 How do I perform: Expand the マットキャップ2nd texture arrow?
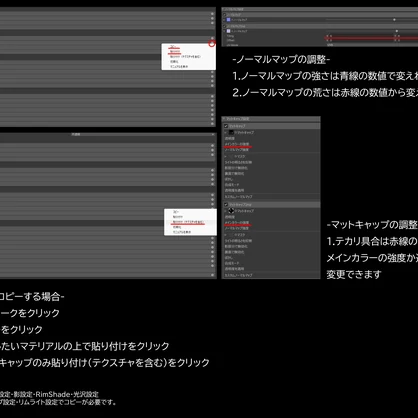pyautogui.click(x=225, y=211)
